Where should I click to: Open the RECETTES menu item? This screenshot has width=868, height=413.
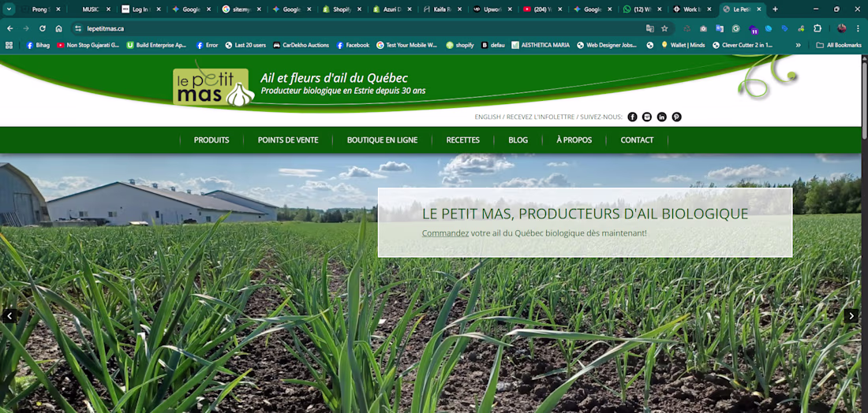pyautogui.click(x=462, y=140)
